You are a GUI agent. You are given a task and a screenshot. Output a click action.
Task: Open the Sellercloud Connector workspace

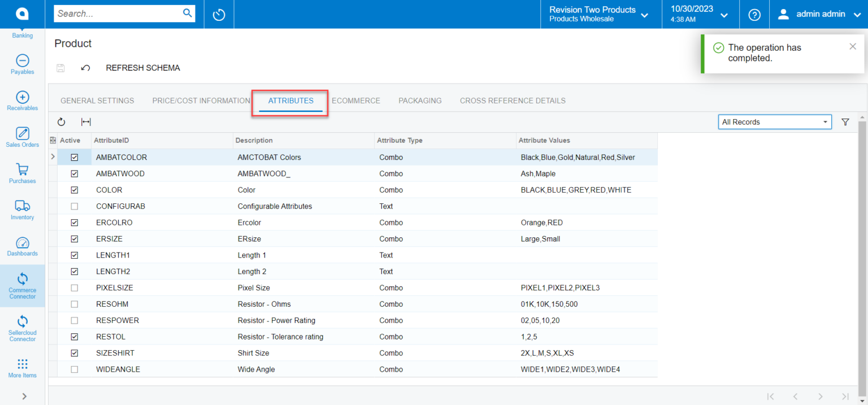tap(23, 329)
